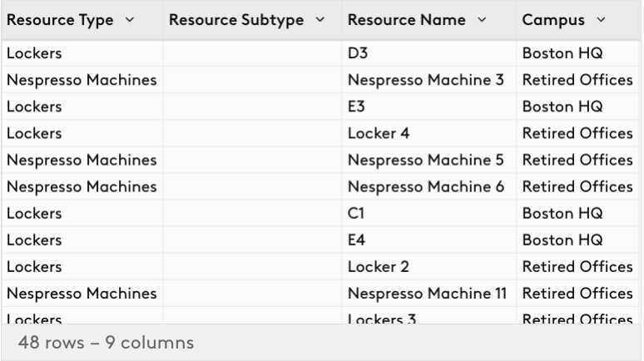
Task: Click the empty Resource Subtype cell in D3 row
Action: coord(252,53)
